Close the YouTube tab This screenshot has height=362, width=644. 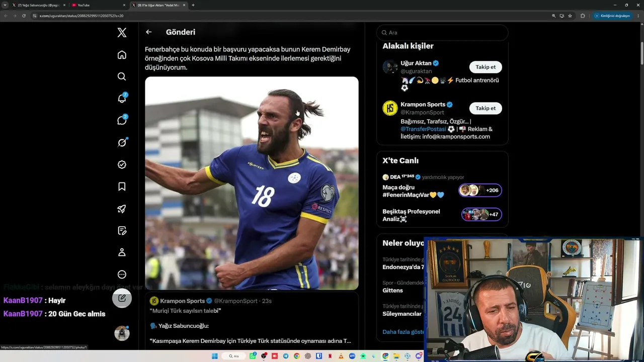tap(124, 5)
